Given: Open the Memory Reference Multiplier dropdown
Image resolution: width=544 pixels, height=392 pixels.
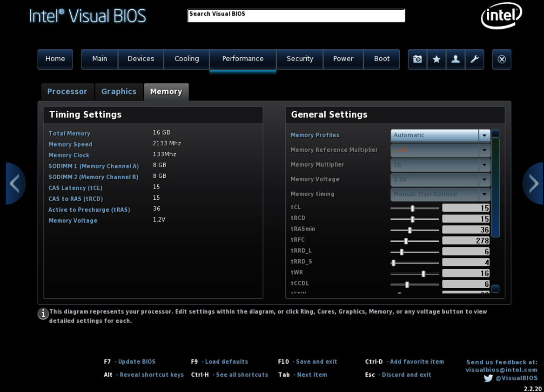Looking at the screenshot, I should click(x=440, y=150).
